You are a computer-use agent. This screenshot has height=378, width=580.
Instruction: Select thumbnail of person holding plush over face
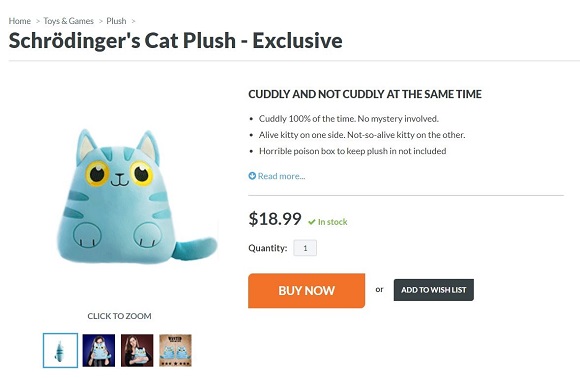[98, 350]
